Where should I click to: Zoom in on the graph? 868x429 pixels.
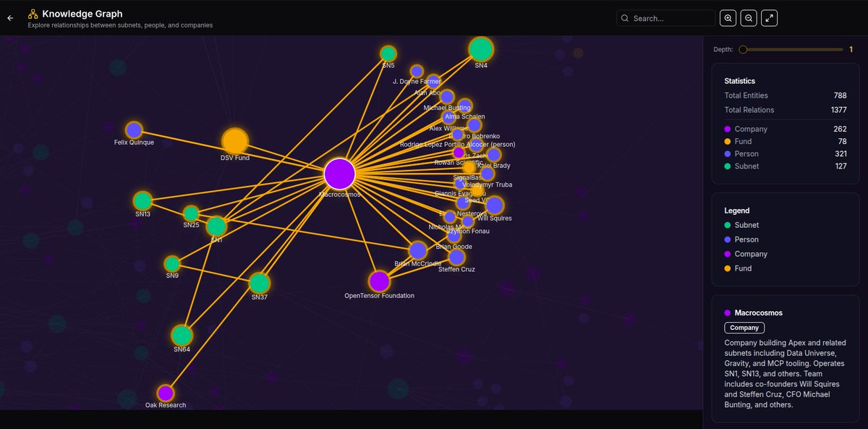[x=728, y=18]
